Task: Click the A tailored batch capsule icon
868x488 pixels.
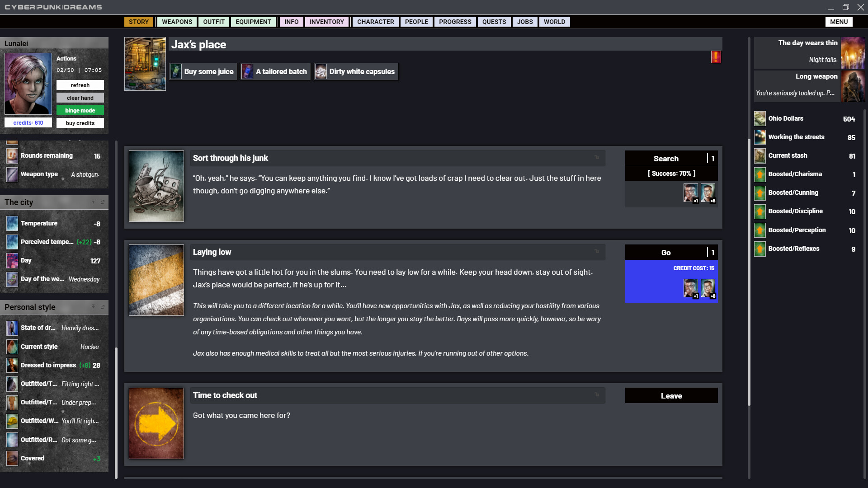Action: 247,71
